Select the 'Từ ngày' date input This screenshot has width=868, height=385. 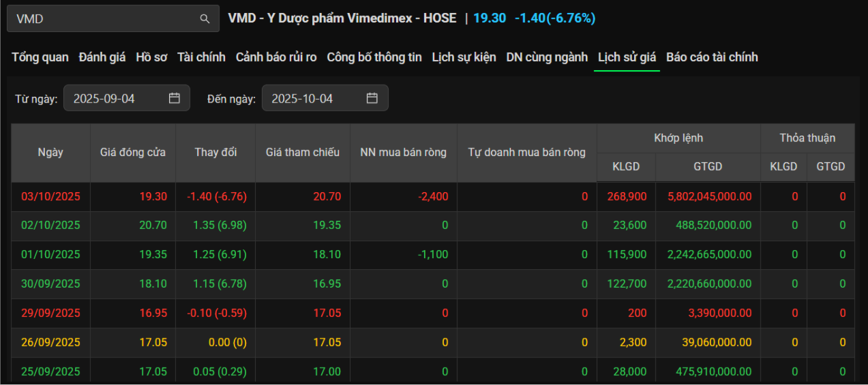coord(116,98)
